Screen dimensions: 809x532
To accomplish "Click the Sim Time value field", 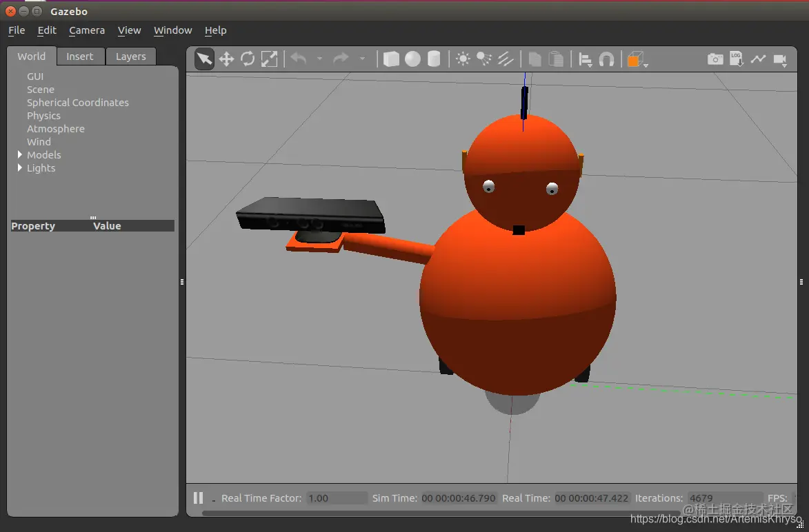I will coord(459,498).
